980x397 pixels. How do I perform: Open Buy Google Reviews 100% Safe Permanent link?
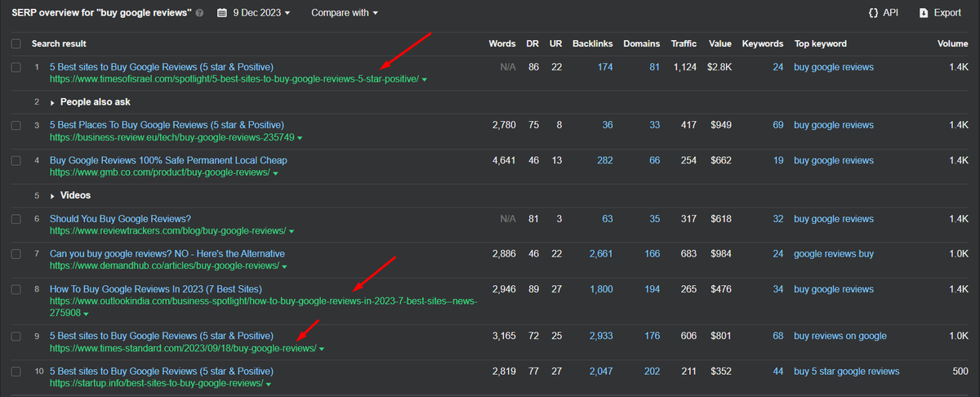coord(168,160)
